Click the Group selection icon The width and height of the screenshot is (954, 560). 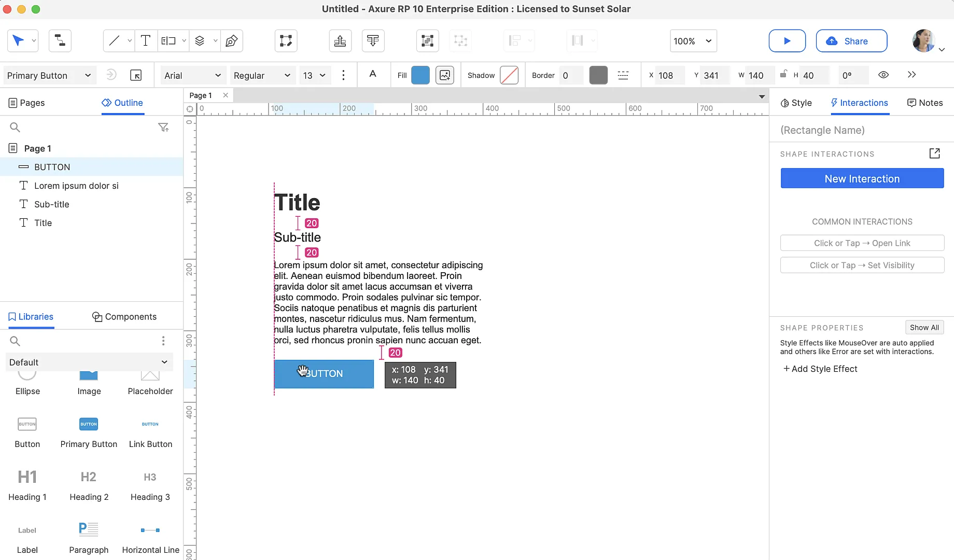(x=427, y=41)
